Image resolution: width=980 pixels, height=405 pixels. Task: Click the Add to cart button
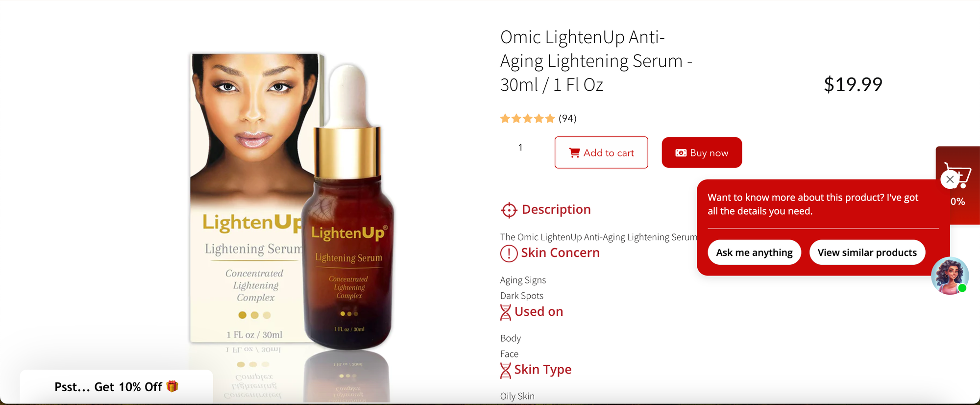pos(601,152)
